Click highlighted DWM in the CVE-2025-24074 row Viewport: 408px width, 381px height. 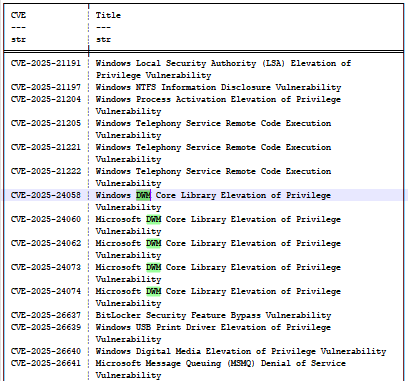point(153,291)
